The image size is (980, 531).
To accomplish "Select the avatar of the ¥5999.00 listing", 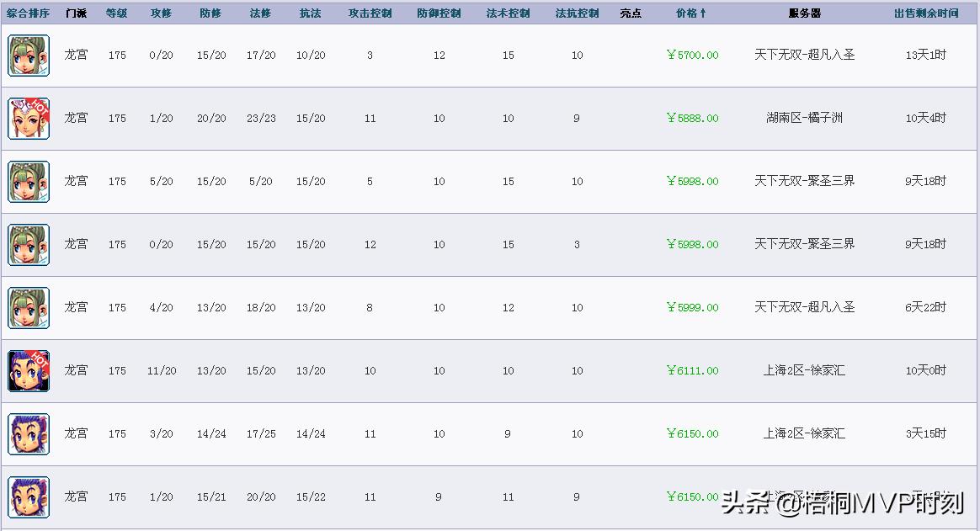I will pos(29,308).
